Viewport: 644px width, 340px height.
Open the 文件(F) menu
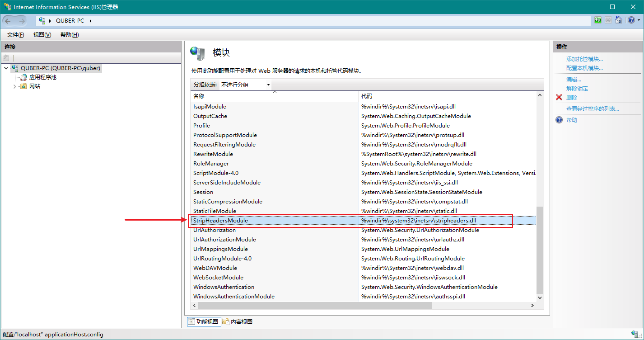click(x=15, y=35)
